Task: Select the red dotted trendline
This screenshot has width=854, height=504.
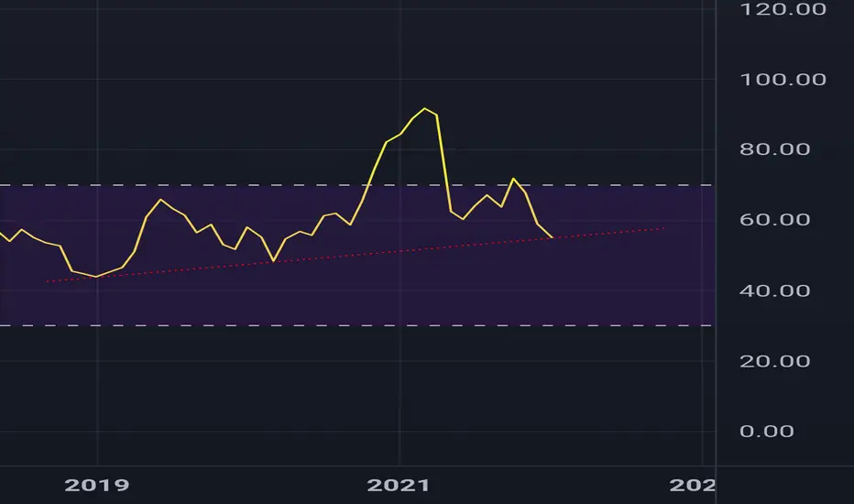Action: [354, 255]
